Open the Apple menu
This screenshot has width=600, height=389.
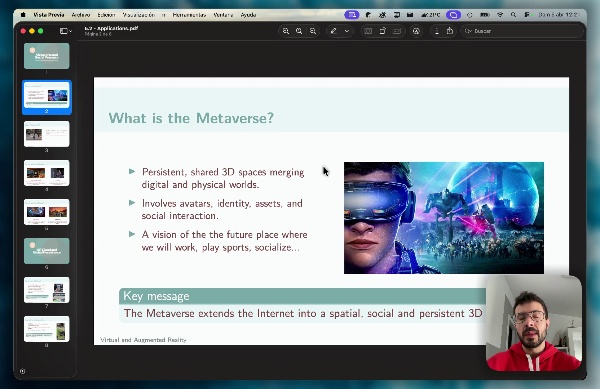[23, 15]
